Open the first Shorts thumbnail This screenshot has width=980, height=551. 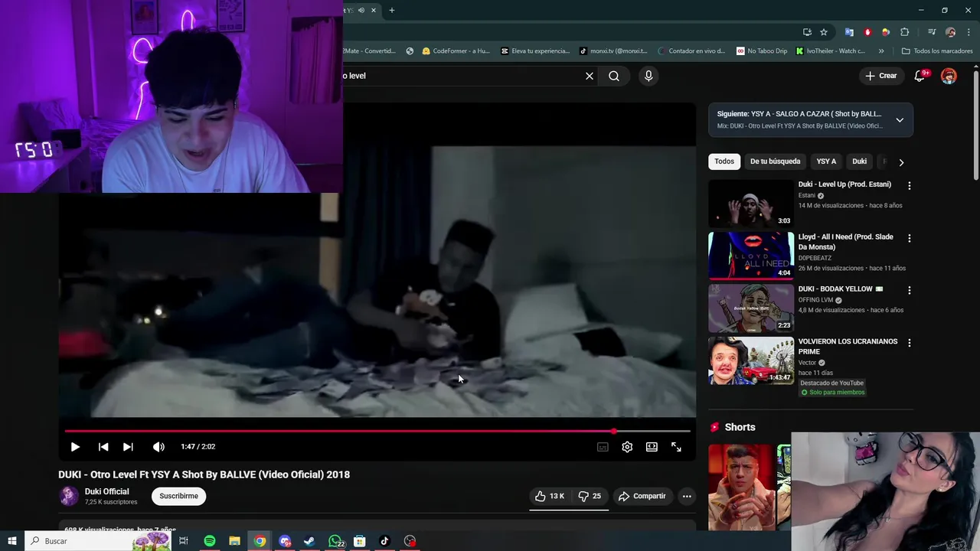click(741, 487)
